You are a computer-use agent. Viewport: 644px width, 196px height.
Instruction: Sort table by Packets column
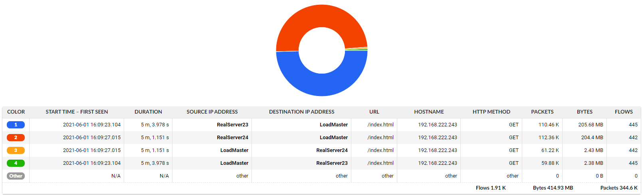[x=542, y=112]
